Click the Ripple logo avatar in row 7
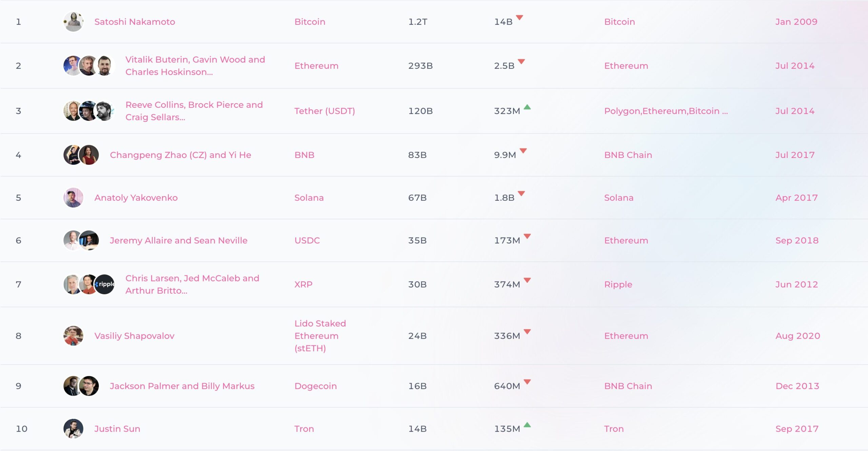 pos(105,284)
